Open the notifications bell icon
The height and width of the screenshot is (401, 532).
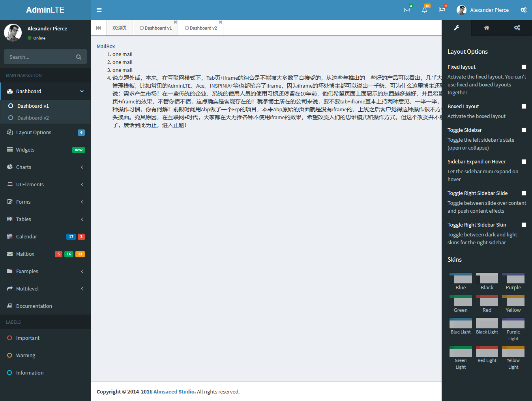[425, 10]
